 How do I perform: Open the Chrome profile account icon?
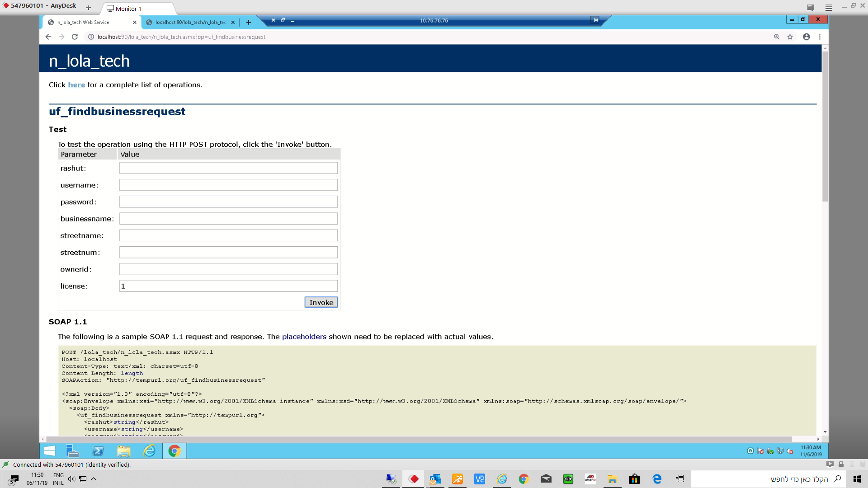pos(806,37)
